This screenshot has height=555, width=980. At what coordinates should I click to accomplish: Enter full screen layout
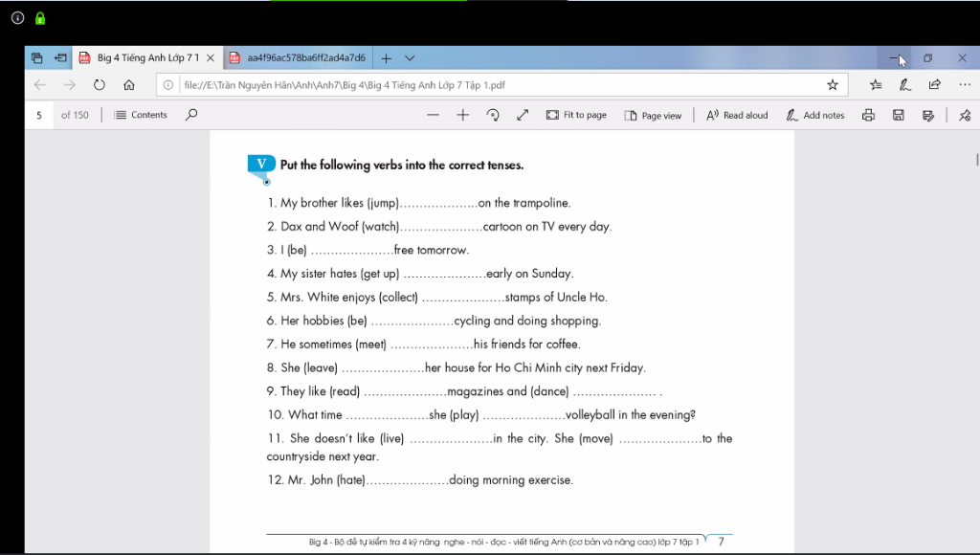(x=523, y=115)
